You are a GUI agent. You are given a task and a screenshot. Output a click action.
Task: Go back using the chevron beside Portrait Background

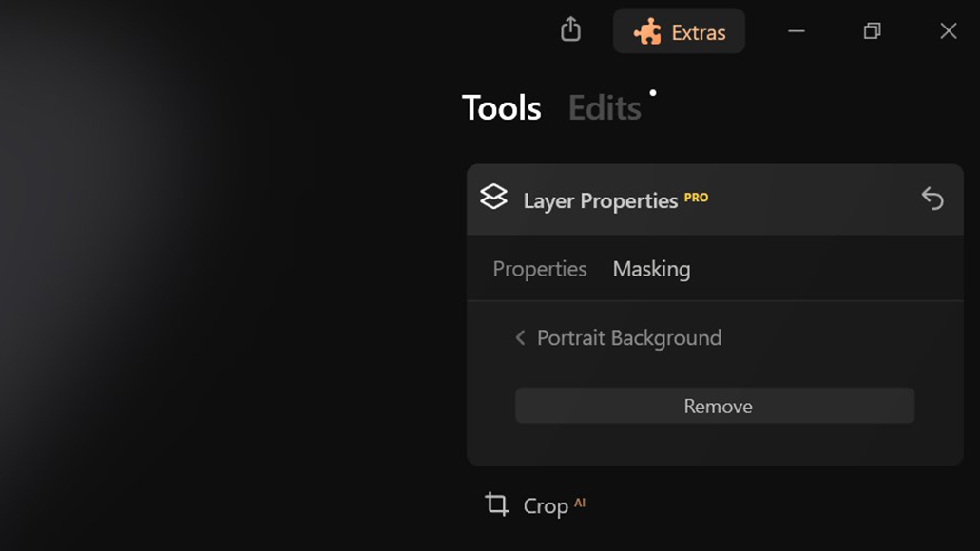pos(520,338)
